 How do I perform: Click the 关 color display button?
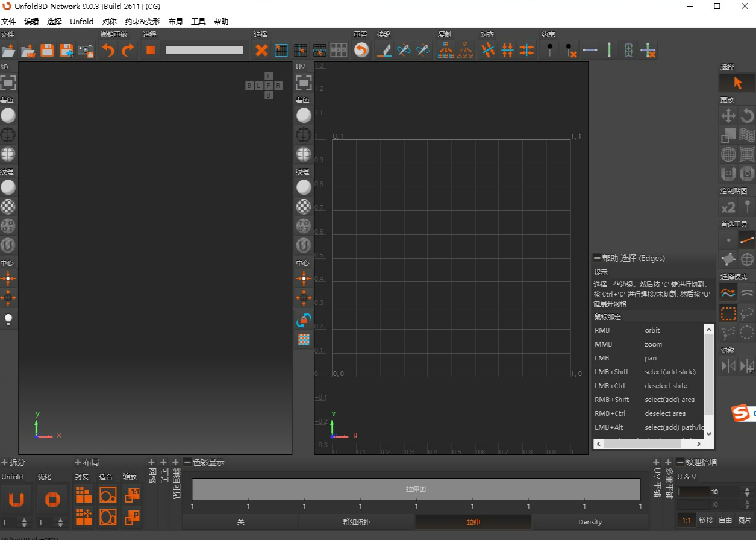click(241, 522)
